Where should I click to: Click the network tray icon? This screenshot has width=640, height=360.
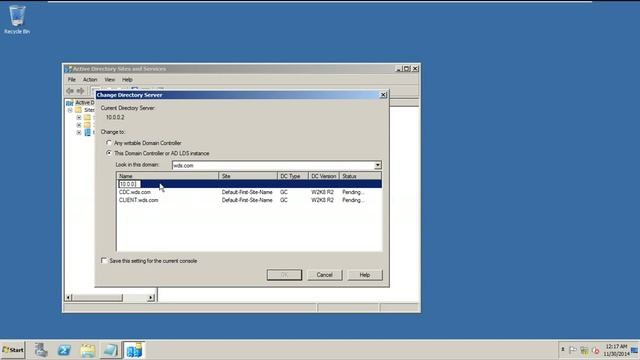coord(584,350)
